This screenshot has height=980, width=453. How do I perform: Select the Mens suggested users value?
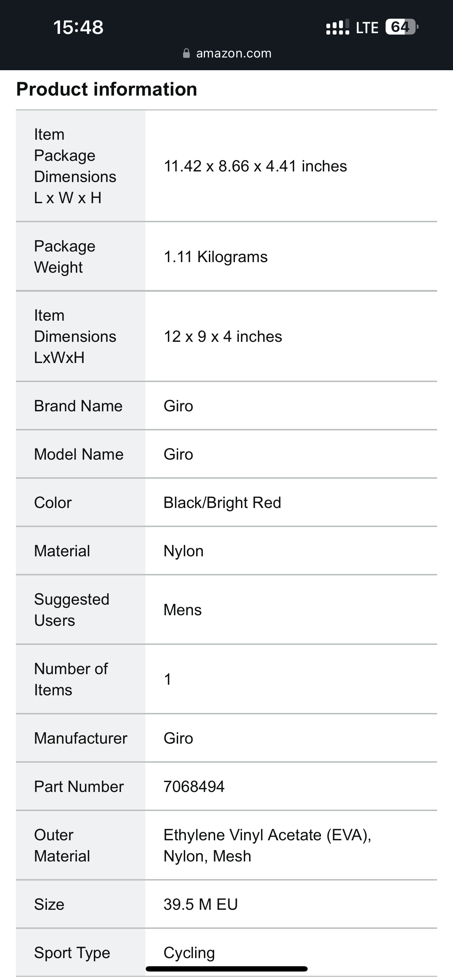182,610
